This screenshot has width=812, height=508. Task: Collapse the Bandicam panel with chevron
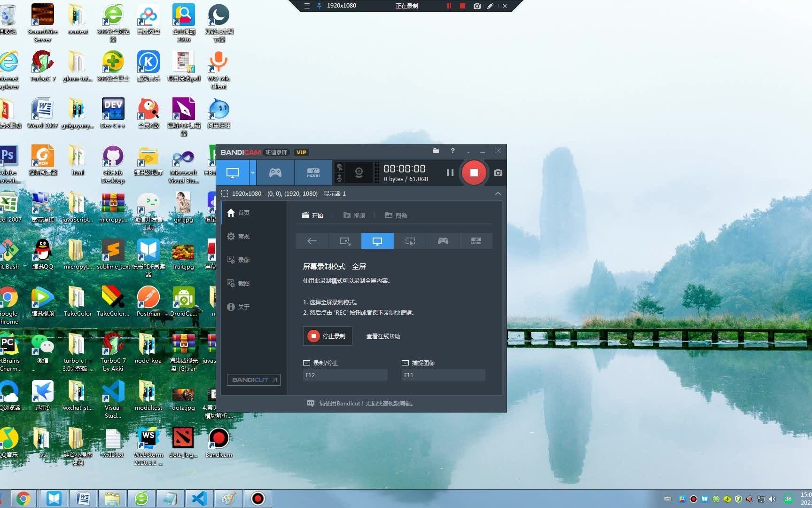498,193
